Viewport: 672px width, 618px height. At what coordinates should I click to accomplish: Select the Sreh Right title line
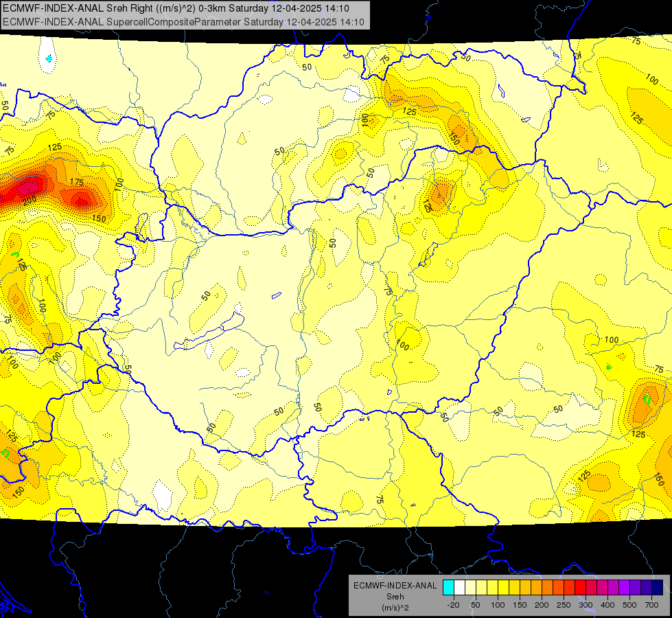[x=176, y=8]
